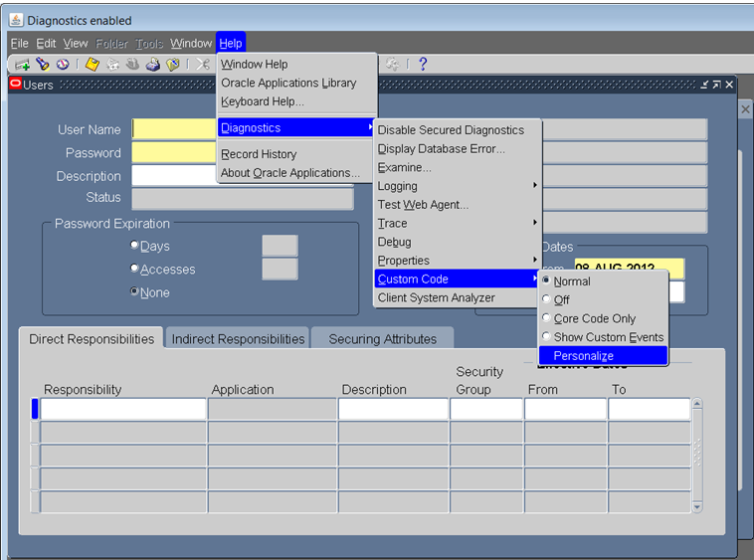This screenshot has width=754, height=560.
Task: Click the Close Form toolbar icon
Action: click(x=173, y=64)
